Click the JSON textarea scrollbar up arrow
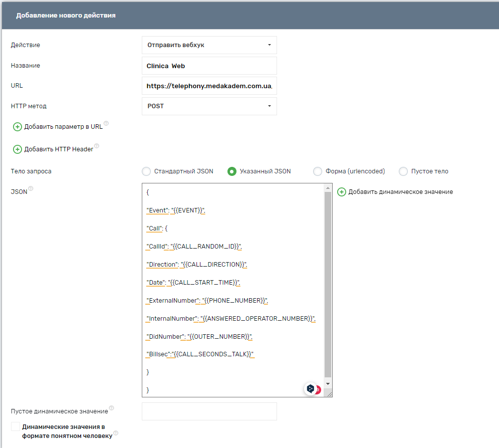Image resolution: width=499 pixels, height=448 pixels. coord(328,188)
